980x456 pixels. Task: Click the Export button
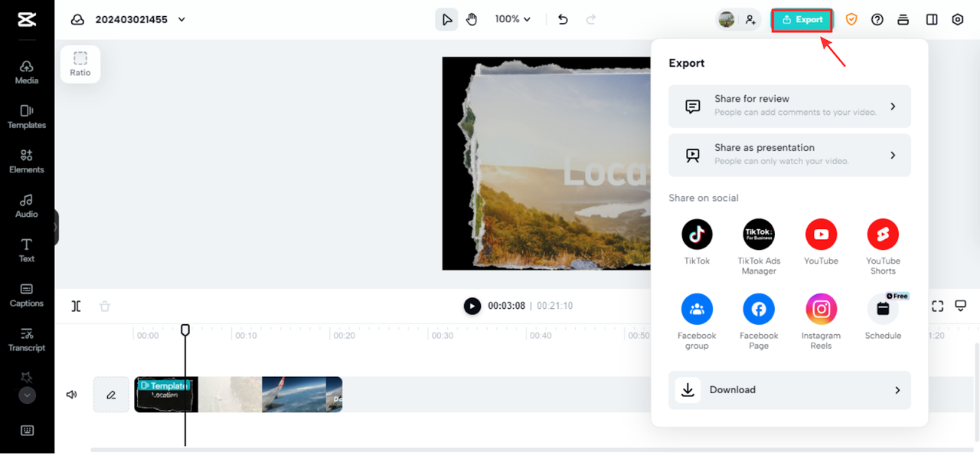(x=802, y=20)
